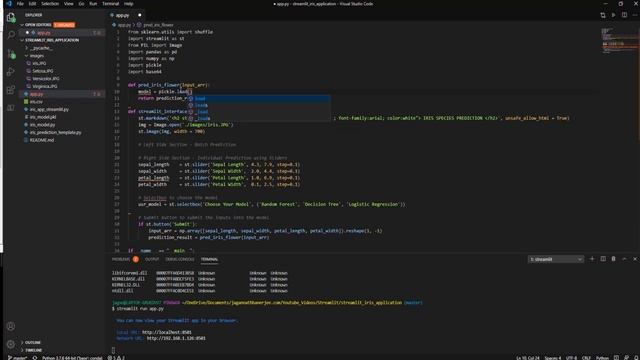640x360 pixels.
Task: Open the Explorer view in activity bar
Action: (11, 17)
